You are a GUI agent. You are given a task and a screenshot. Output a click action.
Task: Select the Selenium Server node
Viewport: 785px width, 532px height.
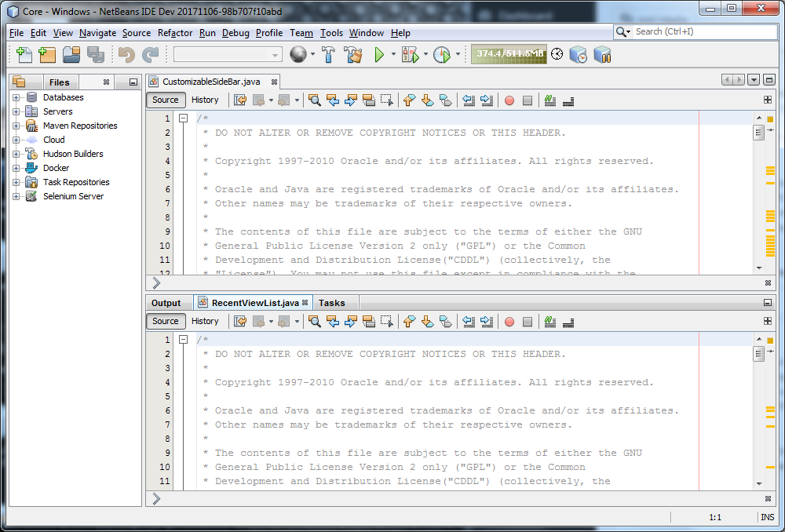click(73, 196)
